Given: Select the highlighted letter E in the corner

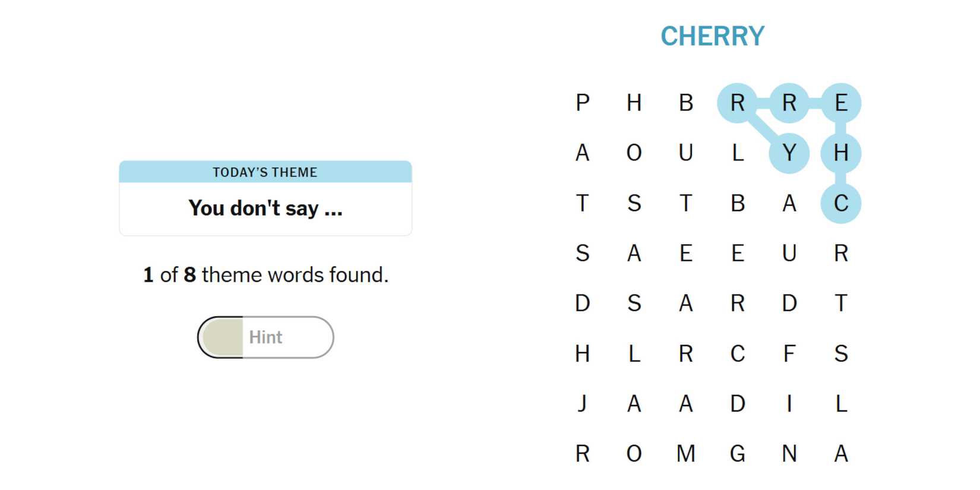Looking at the screenshot, I should click(841, 103).
